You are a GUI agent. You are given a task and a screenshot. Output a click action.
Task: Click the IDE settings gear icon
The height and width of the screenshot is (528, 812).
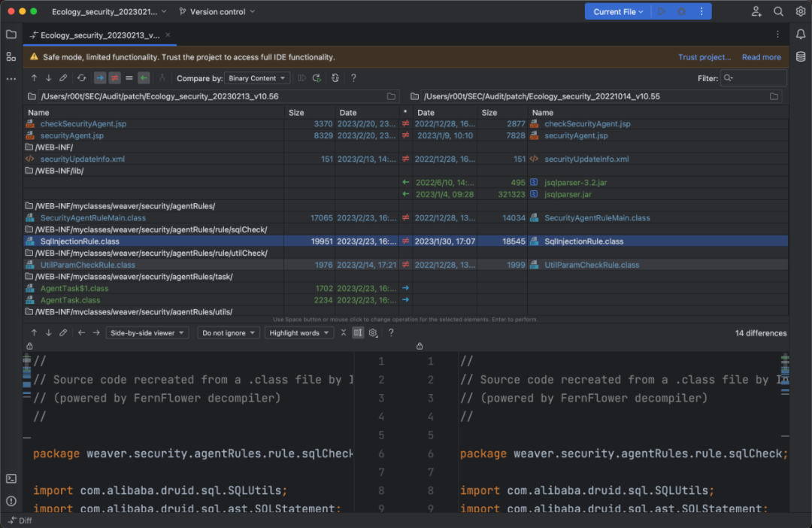[801, 11]
